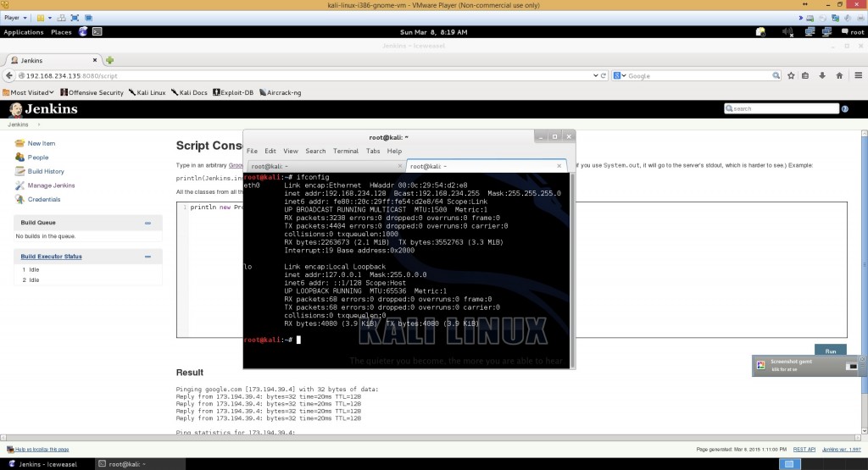Open the REST API link

pyautogui.click(x=804, y=450)
